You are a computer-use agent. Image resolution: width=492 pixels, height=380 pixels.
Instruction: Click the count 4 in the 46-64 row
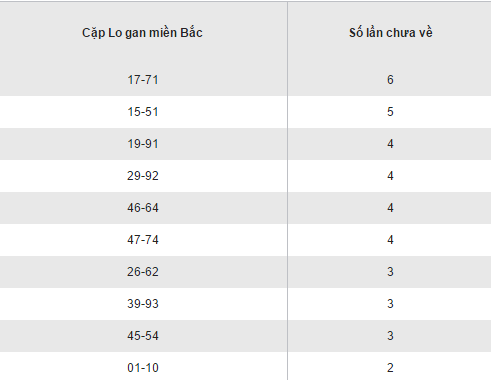tap(390, 208)
